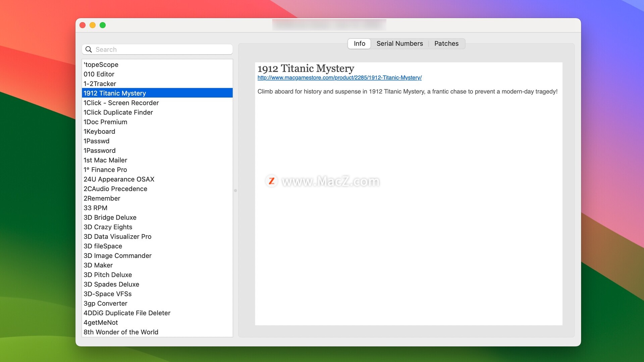
Task: Select 3D Crazy Eights entry
Action: coord(157,227)
